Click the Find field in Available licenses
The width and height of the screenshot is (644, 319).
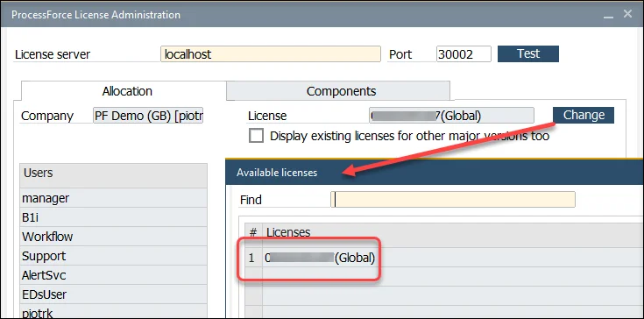pos(453,200)
